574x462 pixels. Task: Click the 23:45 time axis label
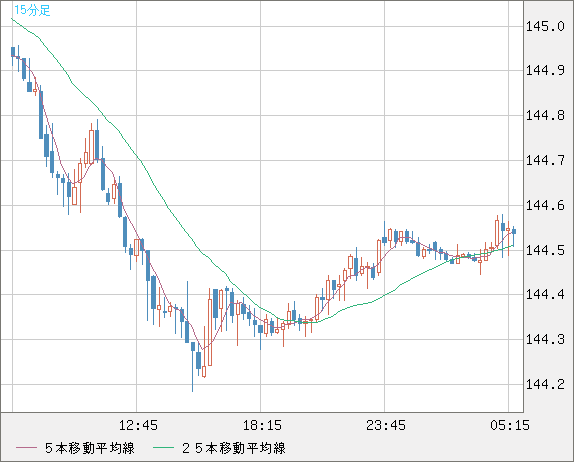(386, 425)
